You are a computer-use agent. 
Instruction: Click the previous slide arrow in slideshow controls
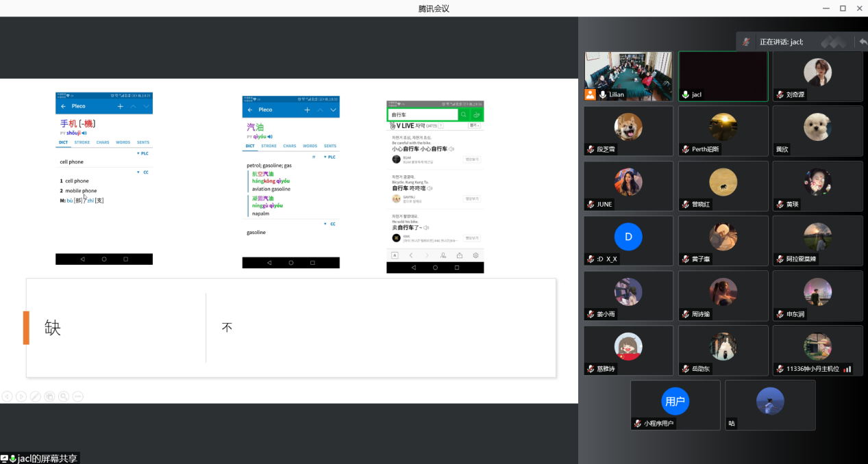(7, 396)
